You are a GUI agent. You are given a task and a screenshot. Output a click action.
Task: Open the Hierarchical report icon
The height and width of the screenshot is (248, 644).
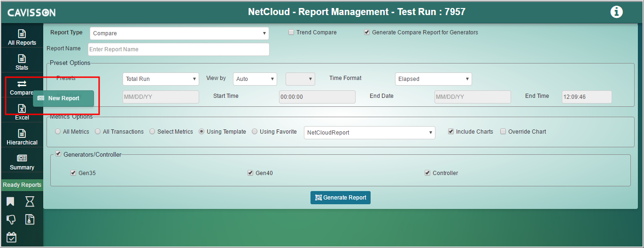[22, 134]
